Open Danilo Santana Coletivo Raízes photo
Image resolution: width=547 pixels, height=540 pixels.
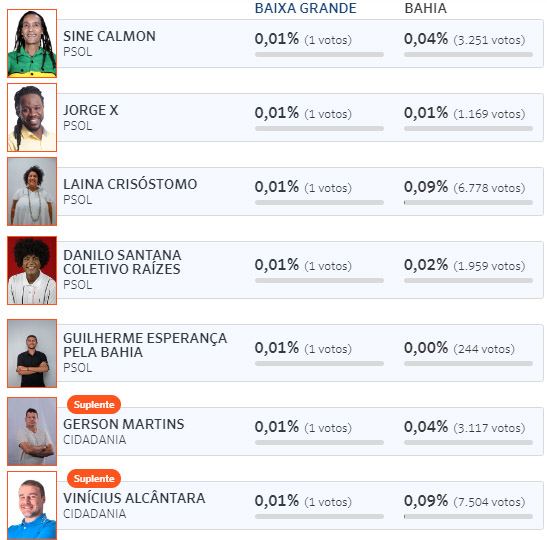click(x=32, y=270)
